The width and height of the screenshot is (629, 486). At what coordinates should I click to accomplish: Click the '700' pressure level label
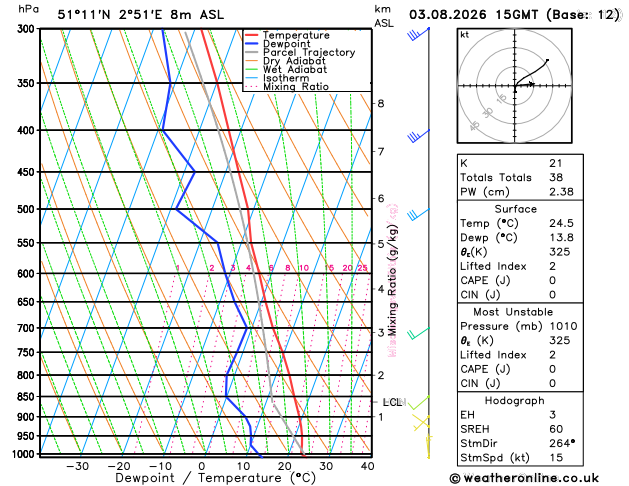coord(28,328)
